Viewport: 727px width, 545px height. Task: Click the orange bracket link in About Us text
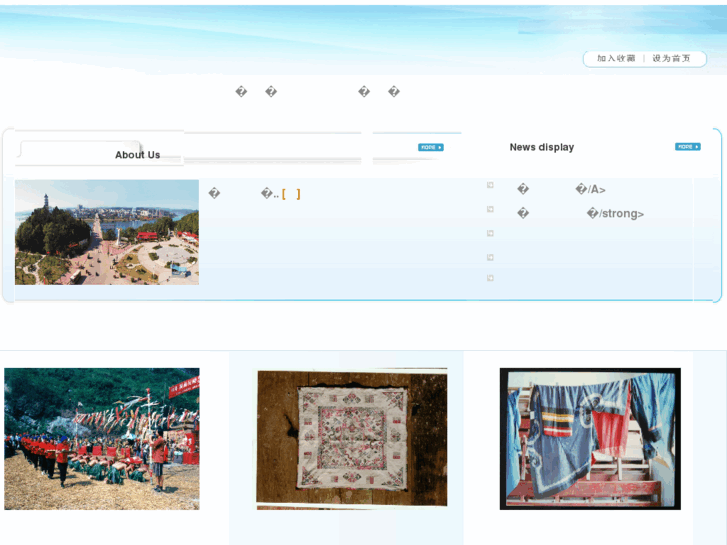tap(291, 194)
